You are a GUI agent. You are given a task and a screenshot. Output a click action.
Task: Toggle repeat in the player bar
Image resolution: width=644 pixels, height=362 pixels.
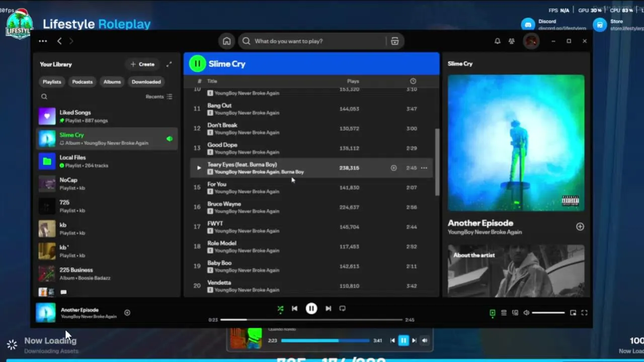pyautogui.click(x=343, y=309)
